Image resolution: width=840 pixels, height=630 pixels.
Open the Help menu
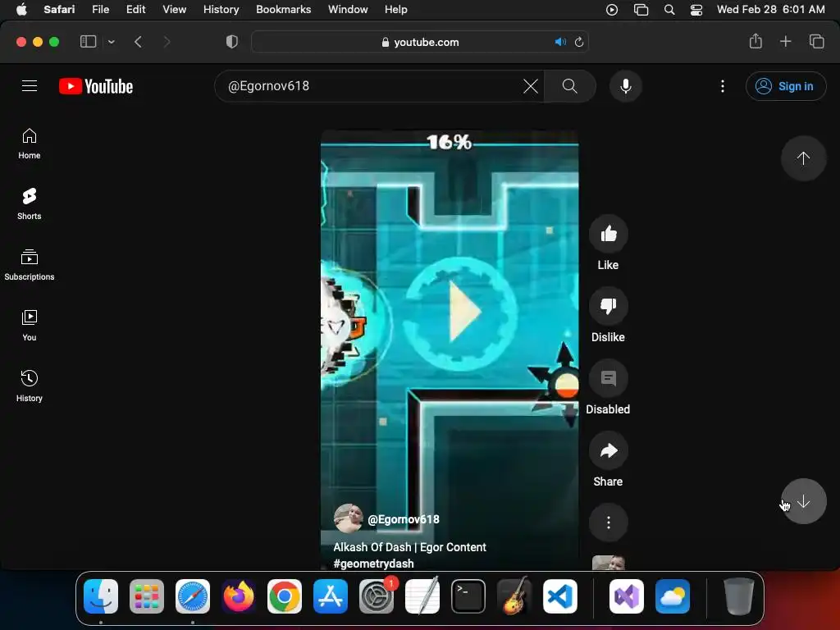click(396, 9)
